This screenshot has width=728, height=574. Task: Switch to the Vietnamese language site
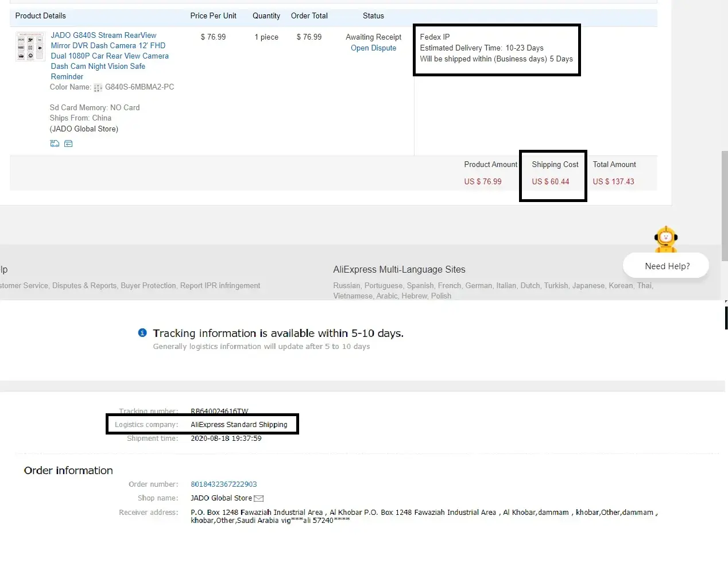click(353, 296)
